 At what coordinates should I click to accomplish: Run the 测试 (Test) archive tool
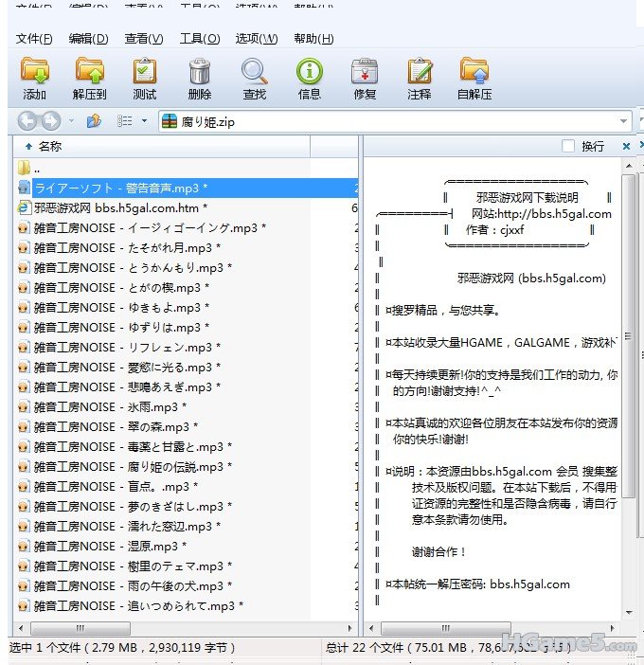tap(145, 79)
